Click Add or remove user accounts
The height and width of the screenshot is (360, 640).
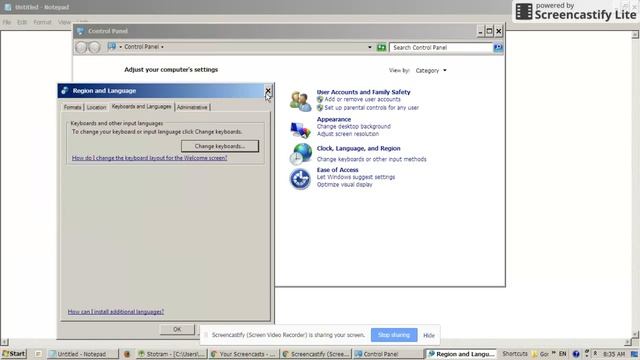(x=362, y=100)
